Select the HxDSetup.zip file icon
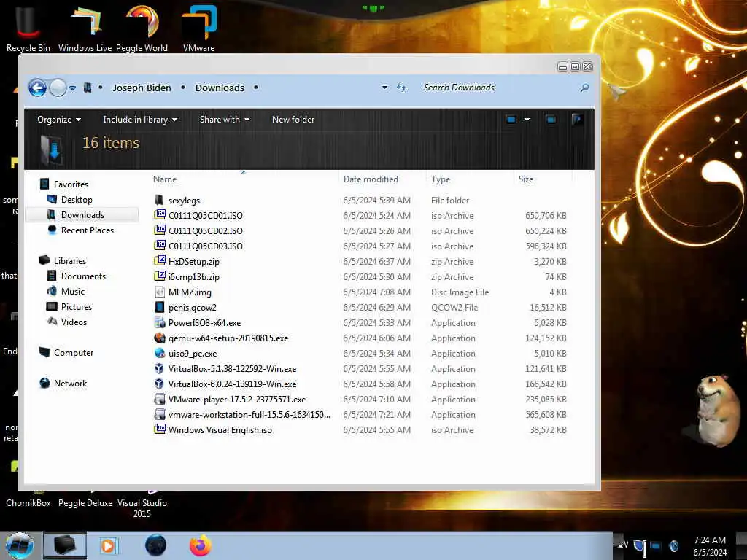 tap(160, 261)
